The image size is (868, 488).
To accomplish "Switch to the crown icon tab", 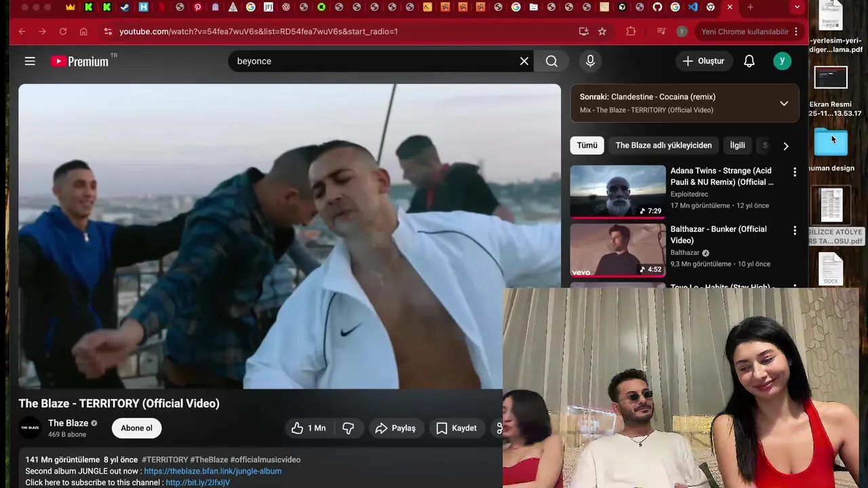I will (x=71, y=7).
